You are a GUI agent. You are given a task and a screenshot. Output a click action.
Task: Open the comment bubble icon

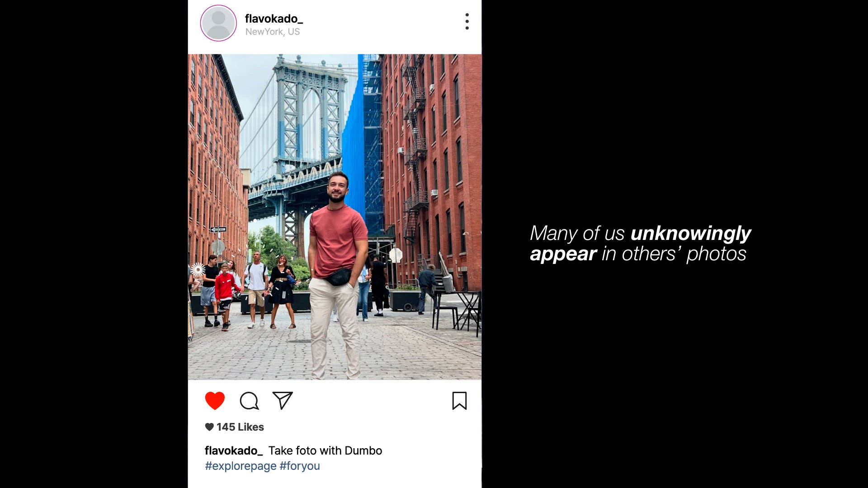249,401
